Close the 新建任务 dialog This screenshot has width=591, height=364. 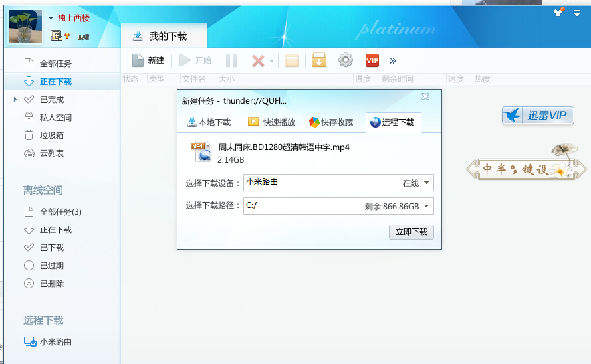coord(425,96)
